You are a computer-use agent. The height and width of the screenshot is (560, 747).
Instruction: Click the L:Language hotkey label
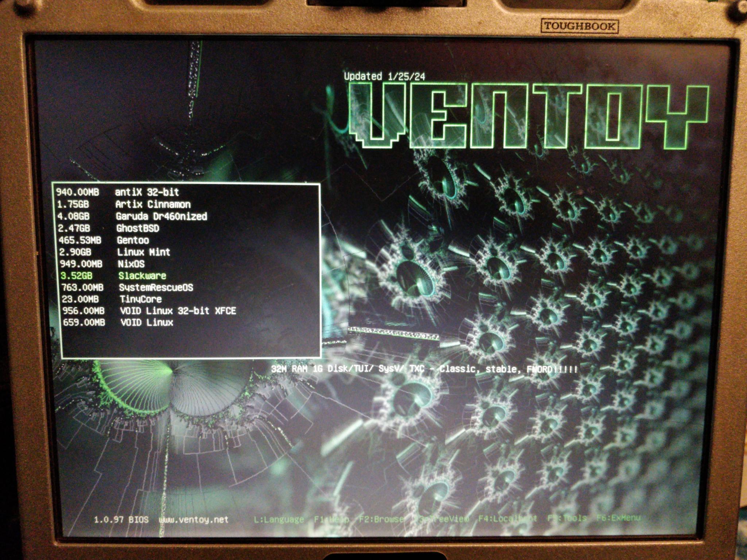279,519
